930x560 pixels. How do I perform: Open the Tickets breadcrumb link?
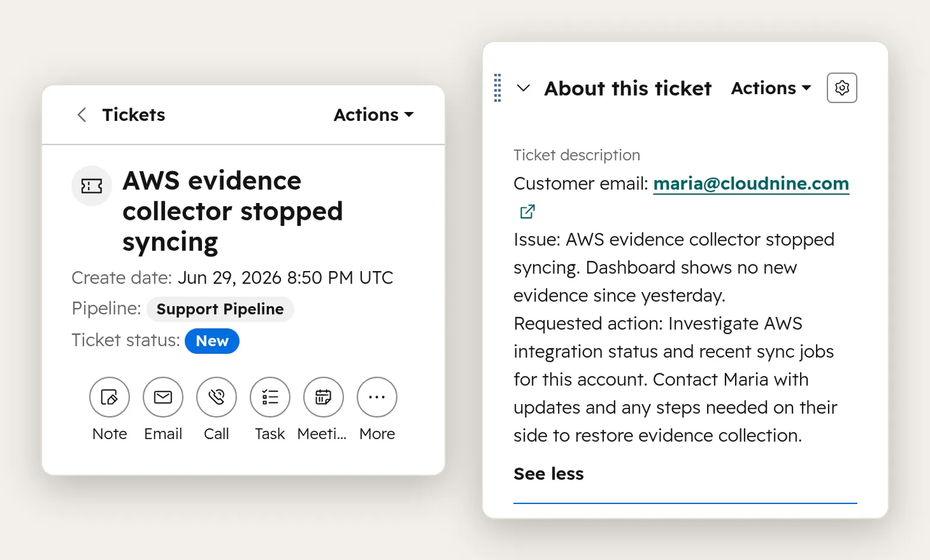click(134, 115)
